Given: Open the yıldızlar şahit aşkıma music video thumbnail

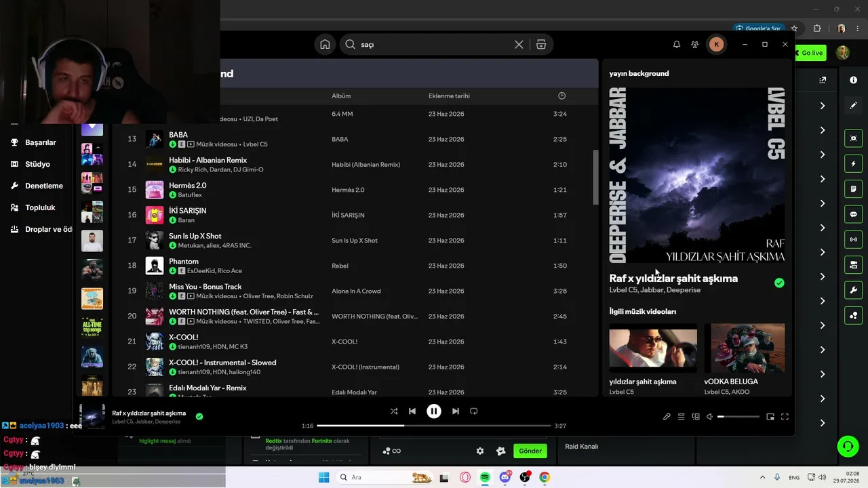Looking at the screenshot, I should coord(653,348).
